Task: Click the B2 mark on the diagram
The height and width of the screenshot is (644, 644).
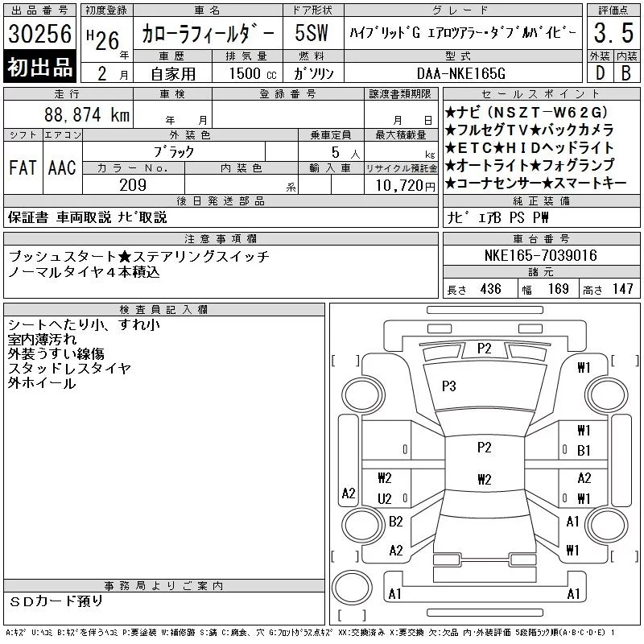Action: [396, 522]
